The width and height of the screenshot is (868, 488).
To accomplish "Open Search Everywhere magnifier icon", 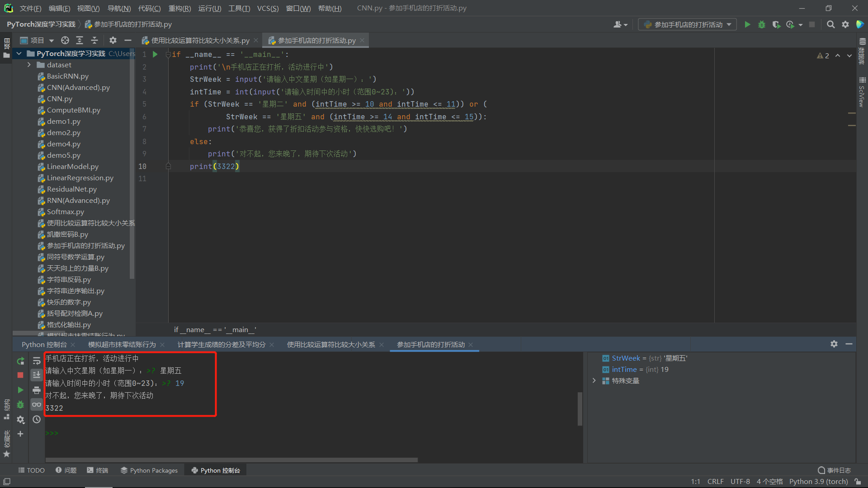I will tap(830, 24).
